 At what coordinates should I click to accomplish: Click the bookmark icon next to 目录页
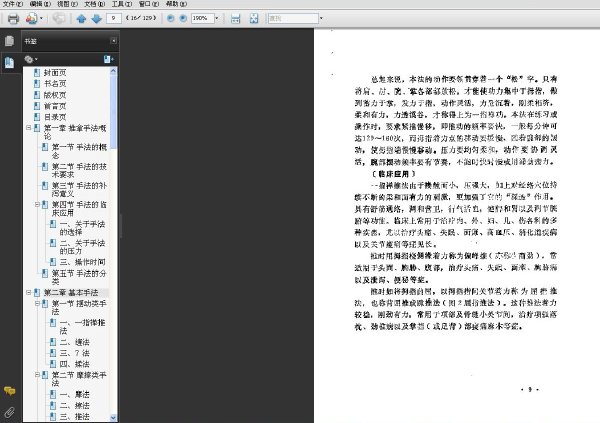point(37,117)
